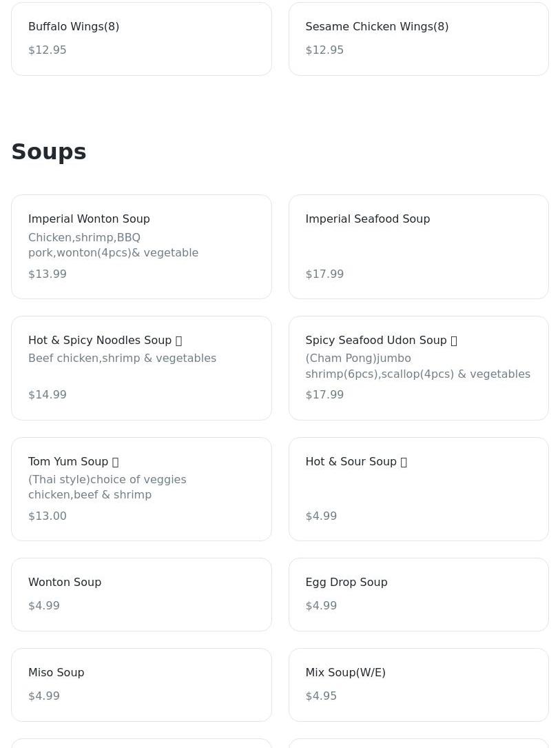The image size is (560, 748).
Task: Click the Hot & Spicy Noodles Soup title
Action: [x=100, y=341]
